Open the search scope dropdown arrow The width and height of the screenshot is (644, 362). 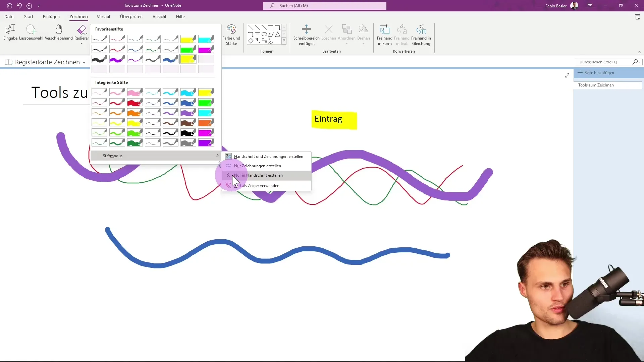[640, 62]
